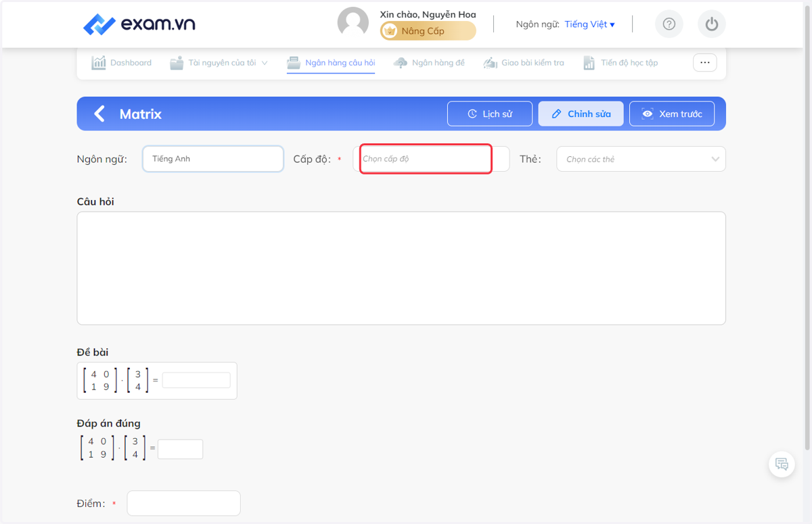Go back using the Matrix arrow
Screen dimensions: 812x524
pos(99,114)
